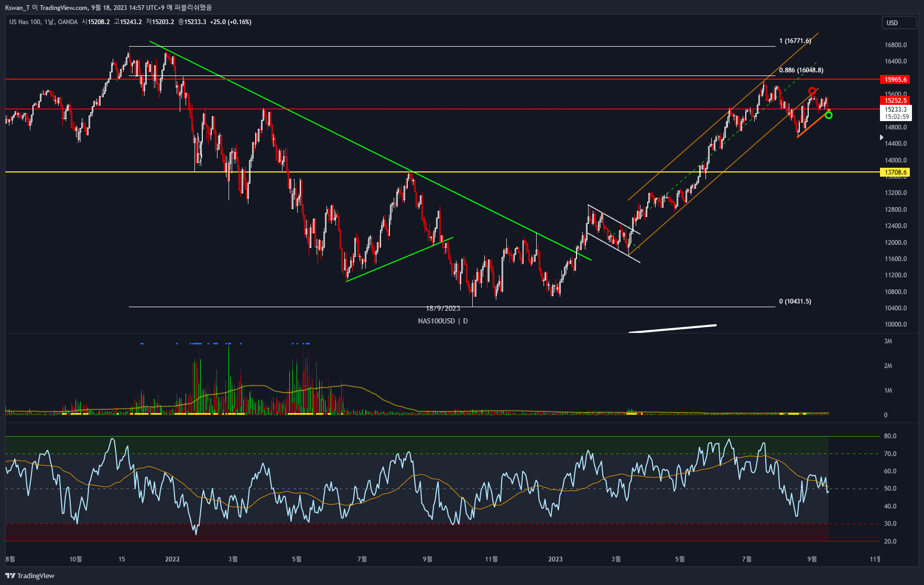This screenshot has width=924, height=585.
Task: Click the "80.0" level on the RSI scale
Action: click(890, 436)
